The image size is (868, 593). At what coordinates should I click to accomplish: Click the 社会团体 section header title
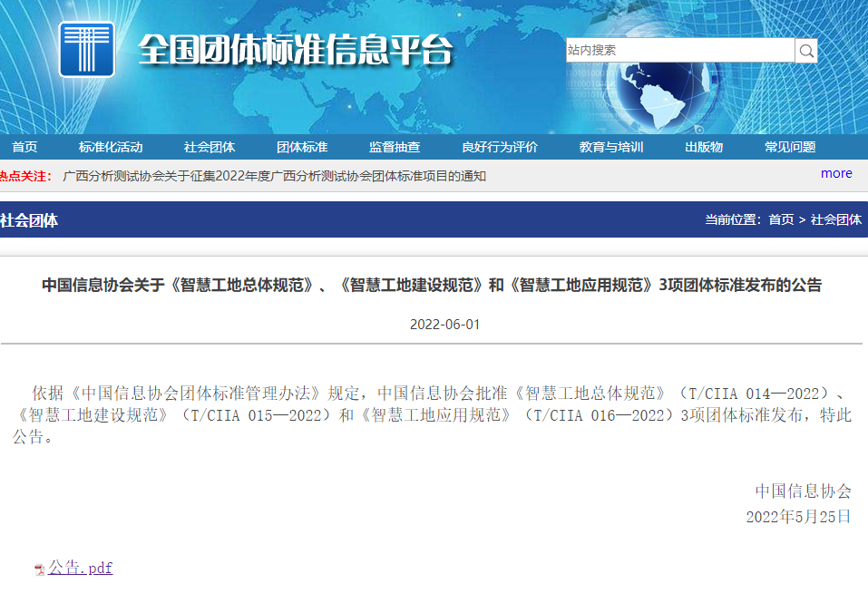[x=29, y=220]
